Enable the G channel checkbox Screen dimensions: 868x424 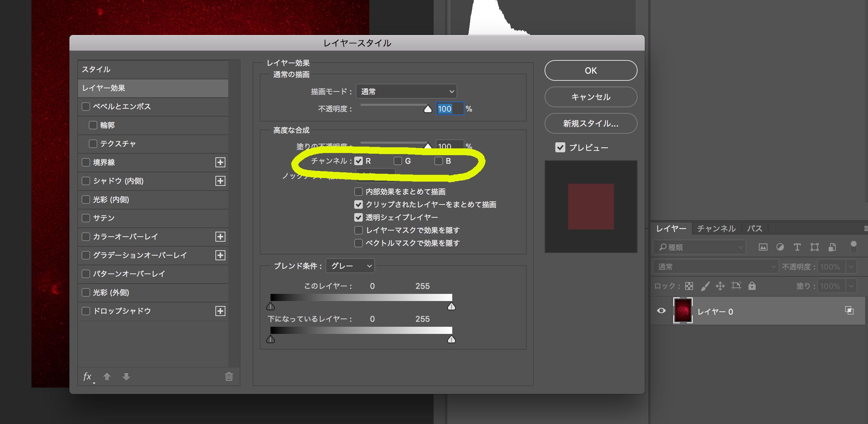(x=398, y=161)
